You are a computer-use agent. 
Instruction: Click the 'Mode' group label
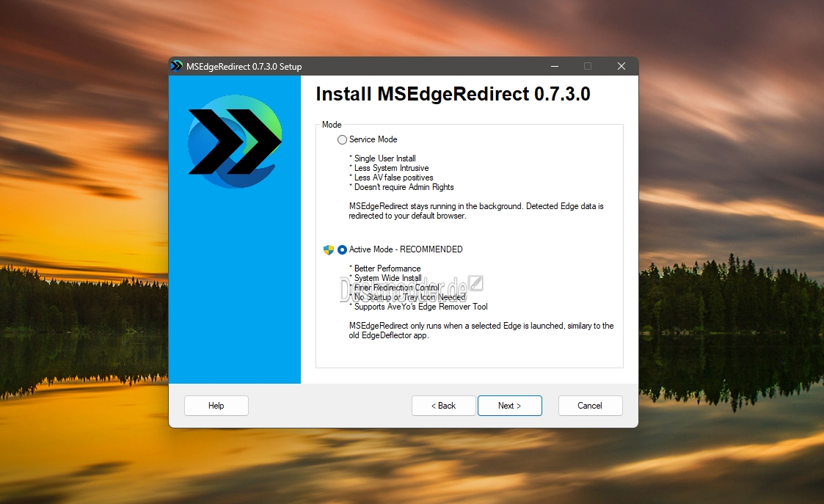pyautogui.click(x=332, y=125)
